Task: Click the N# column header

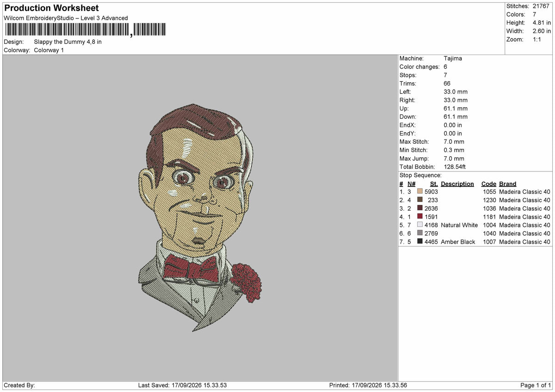Action: pyautogui.click(x=412, y=184)
